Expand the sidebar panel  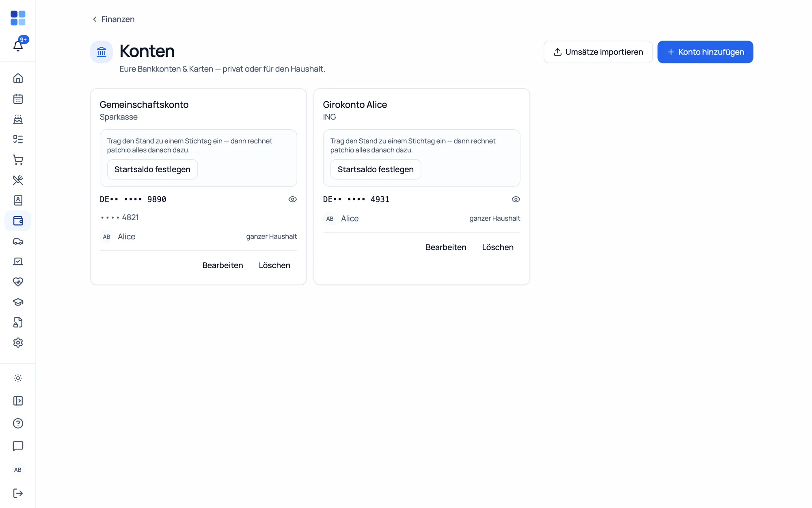click(18, 401)
